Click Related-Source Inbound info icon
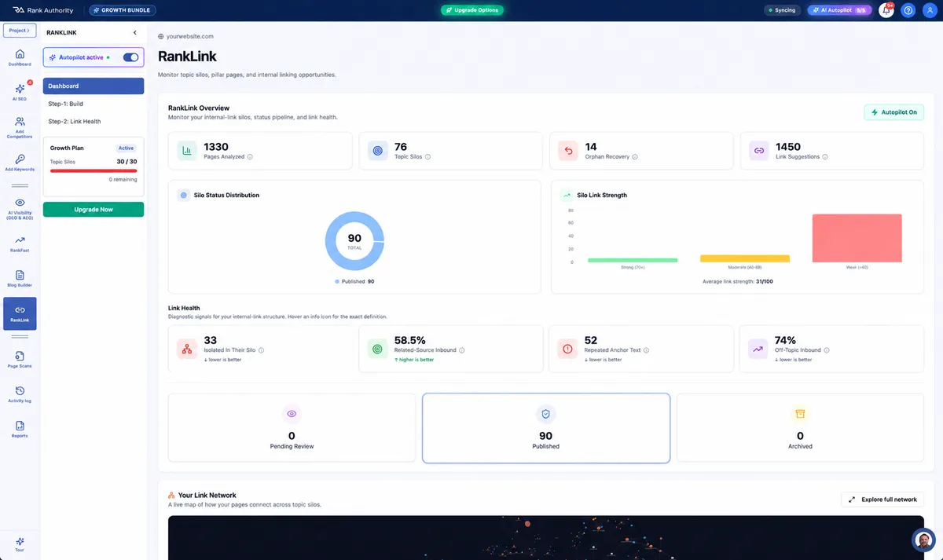Screen dimensions: 943x560 pos(462,350)
